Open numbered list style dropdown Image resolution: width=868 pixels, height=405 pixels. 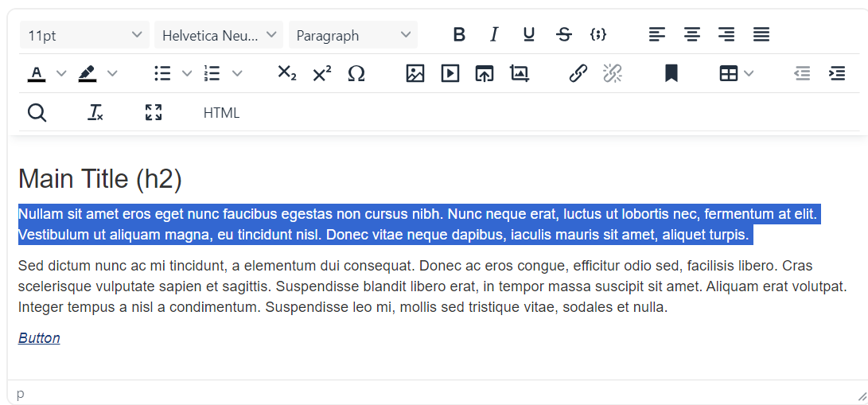click(x=237, y=73)
